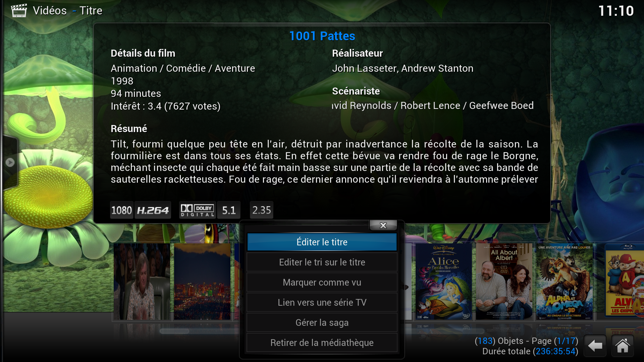Click the horizontal scrollbar thumb
The image size is (644, 362).
click(x=174, y=331)
